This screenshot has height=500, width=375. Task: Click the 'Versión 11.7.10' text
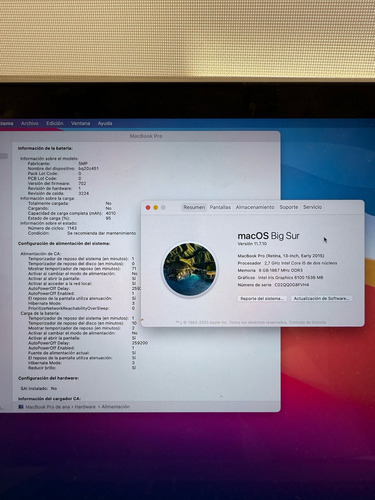click(252, 244)
